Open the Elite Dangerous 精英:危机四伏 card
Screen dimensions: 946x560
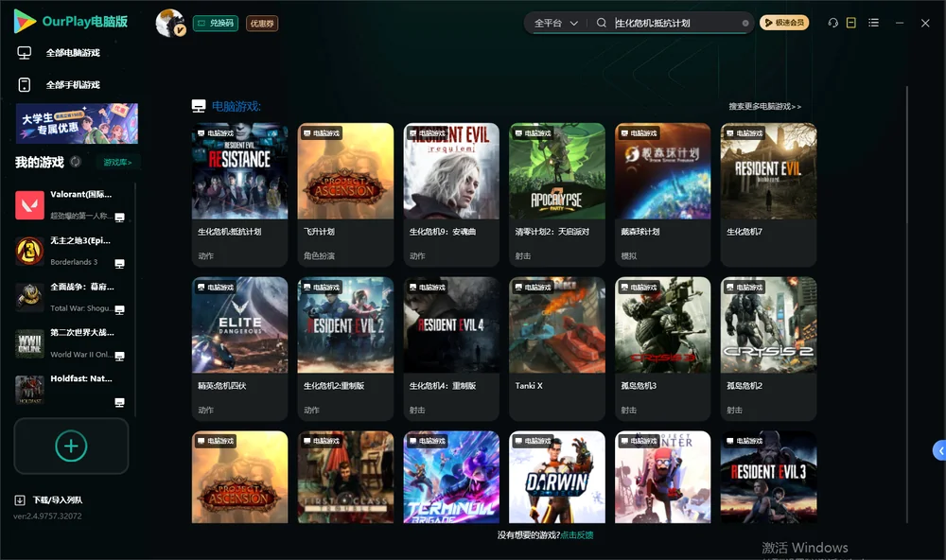click(x=239, y=349)
